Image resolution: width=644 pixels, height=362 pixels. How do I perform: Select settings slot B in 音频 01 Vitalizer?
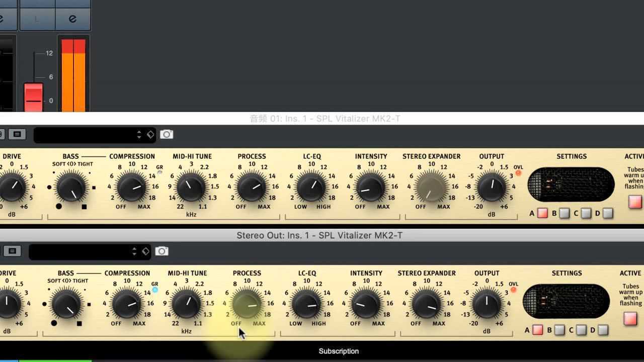coord(565,213)
